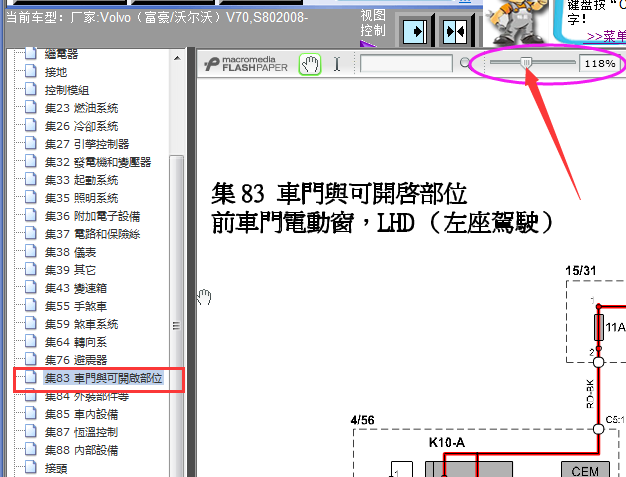Click the K10-A label in the diagram

[447, 442]
